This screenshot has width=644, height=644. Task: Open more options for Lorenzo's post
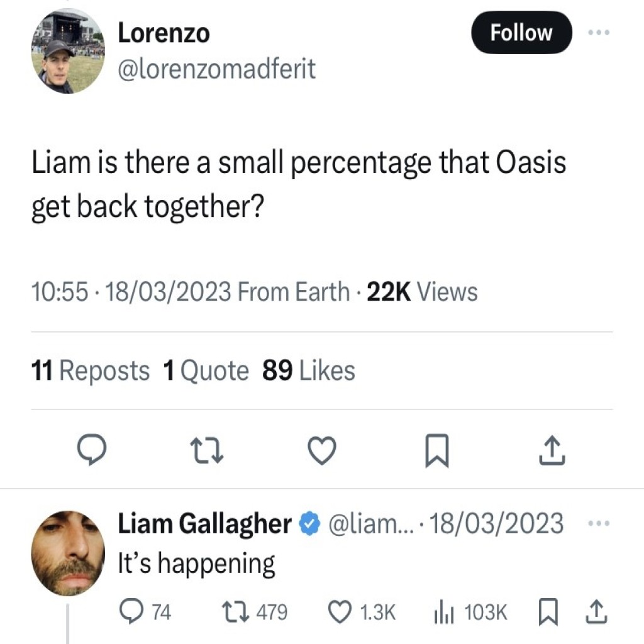coord(597,33)
